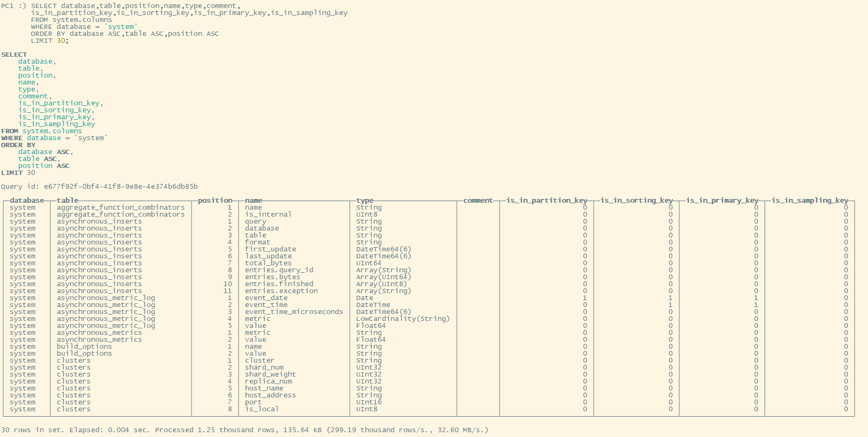Select the 'entries.finished' name cell

click(x=279, y=284)
